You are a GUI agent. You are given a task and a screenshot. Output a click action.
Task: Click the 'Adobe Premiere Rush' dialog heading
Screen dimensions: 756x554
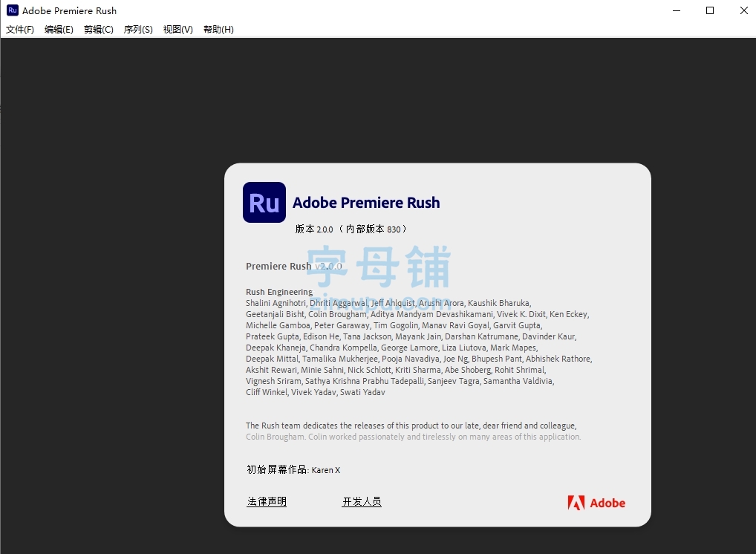366,203
